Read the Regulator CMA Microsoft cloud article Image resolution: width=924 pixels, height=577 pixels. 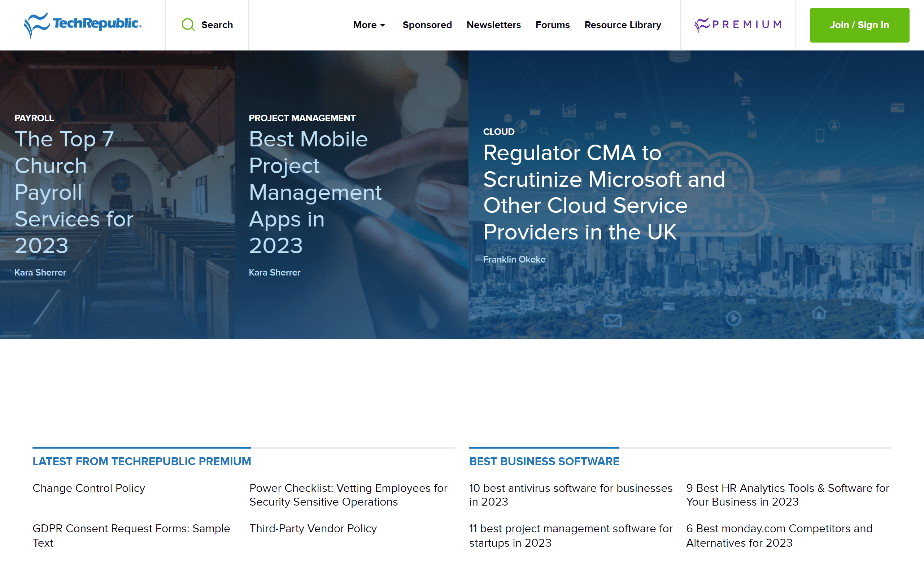[x=603, y=192]
